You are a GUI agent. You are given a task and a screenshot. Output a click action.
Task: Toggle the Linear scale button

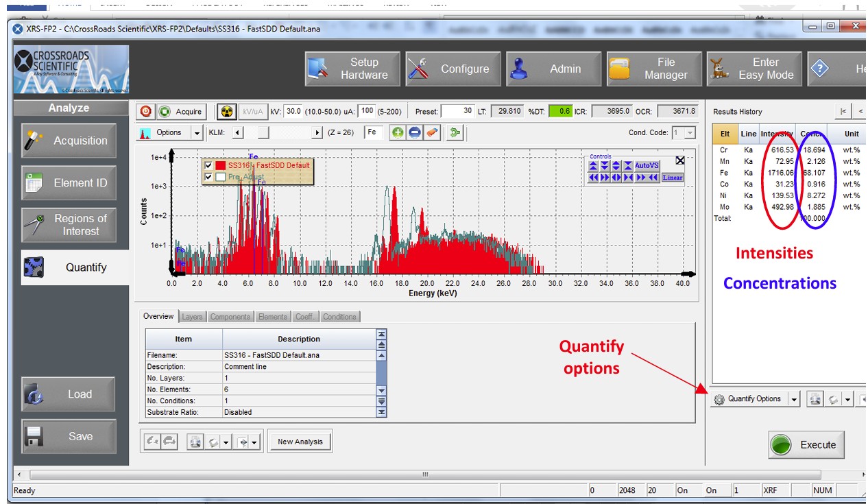point(672,178)
